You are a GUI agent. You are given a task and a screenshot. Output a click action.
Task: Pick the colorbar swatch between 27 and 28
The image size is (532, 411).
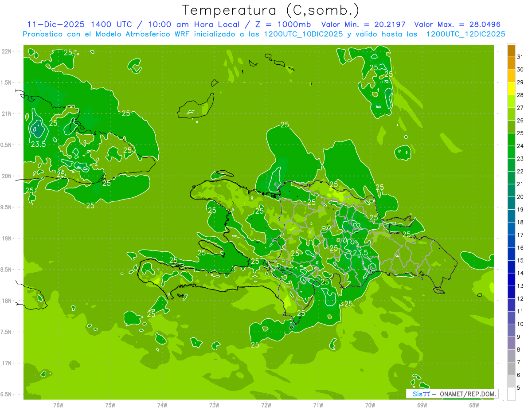pyautogui.click(x=511, y=101)
